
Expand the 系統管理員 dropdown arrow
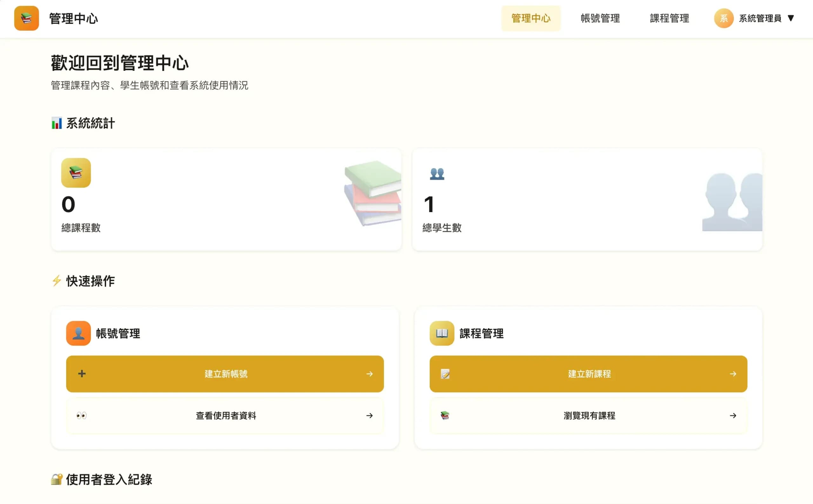click(791, 18)
